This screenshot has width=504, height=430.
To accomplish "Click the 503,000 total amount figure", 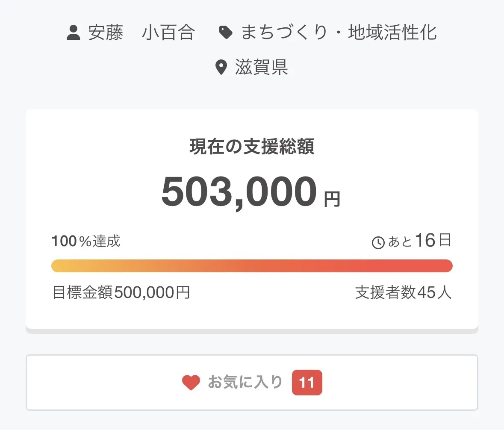I will [x=239, y=192].
